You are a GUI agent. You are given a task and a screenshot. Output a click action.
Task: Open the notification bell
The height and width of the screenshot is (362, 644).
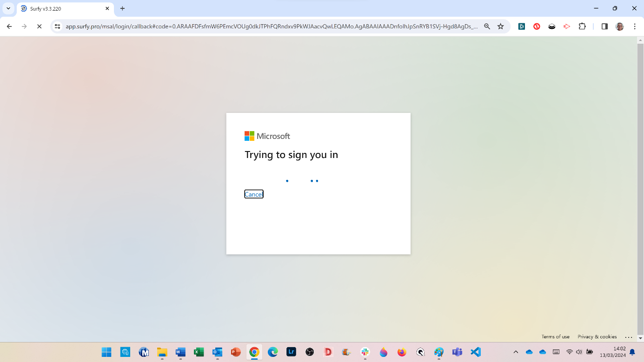tap(632, 352)
